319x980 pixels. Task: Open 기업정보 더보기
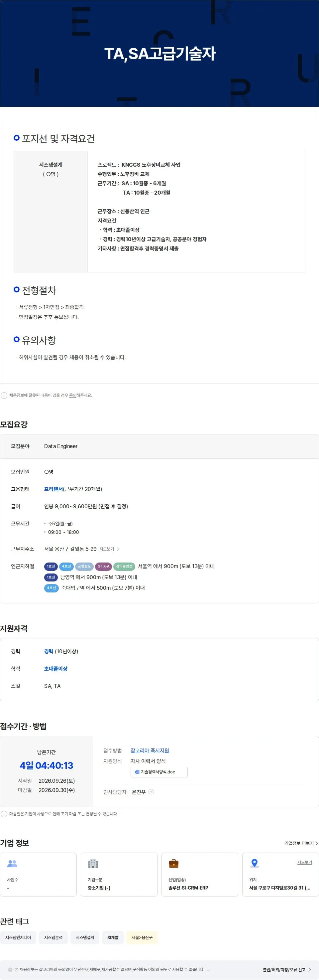pos(301,843)
